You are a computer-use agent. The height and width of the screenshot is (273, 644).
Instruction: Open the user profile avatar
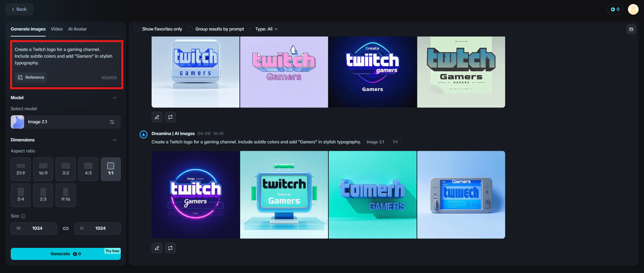(633, 9)
